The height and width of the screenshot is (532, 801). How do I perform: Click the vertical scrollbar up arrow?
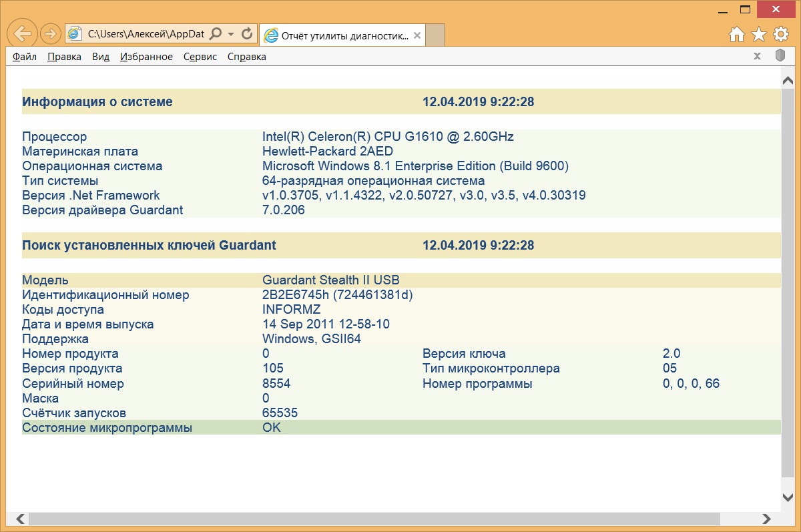tap(788, 80)
